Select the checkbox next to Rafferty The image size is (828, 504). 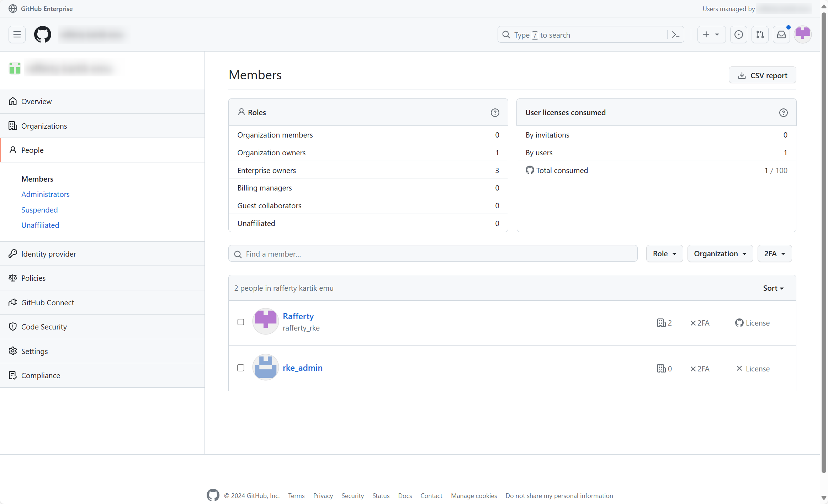tap(241, 322)
